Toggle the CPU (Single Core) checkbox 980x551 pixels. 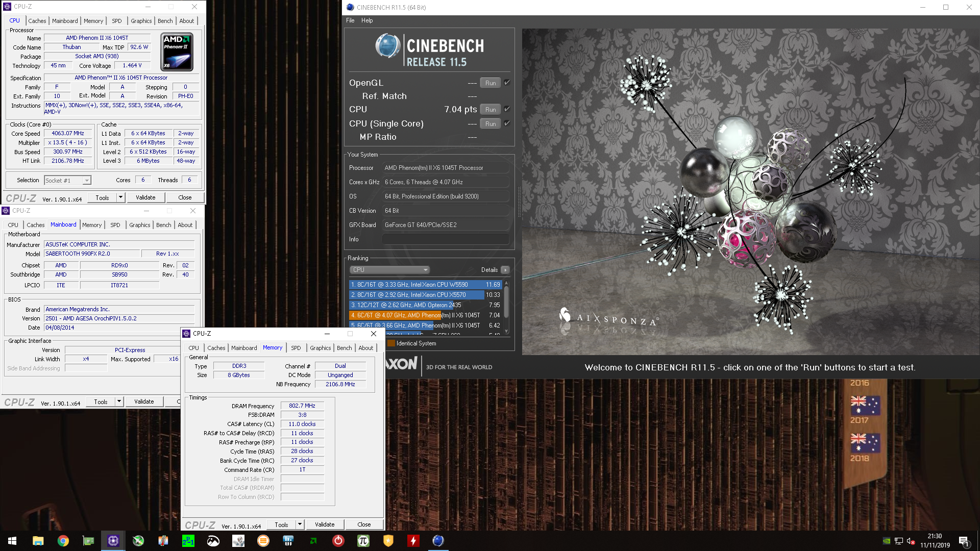coord(507,123)
